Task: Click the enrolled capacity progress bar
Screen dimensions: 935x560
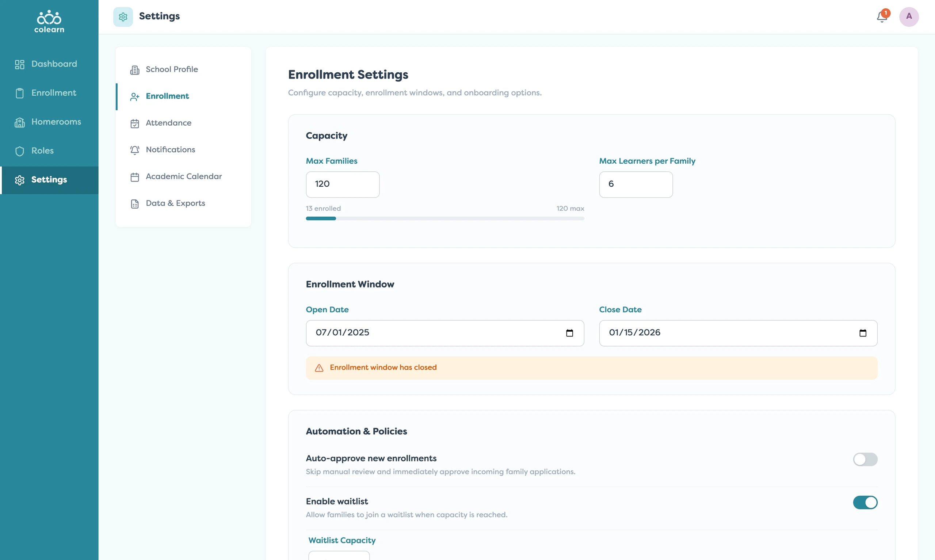Action: 445,218
